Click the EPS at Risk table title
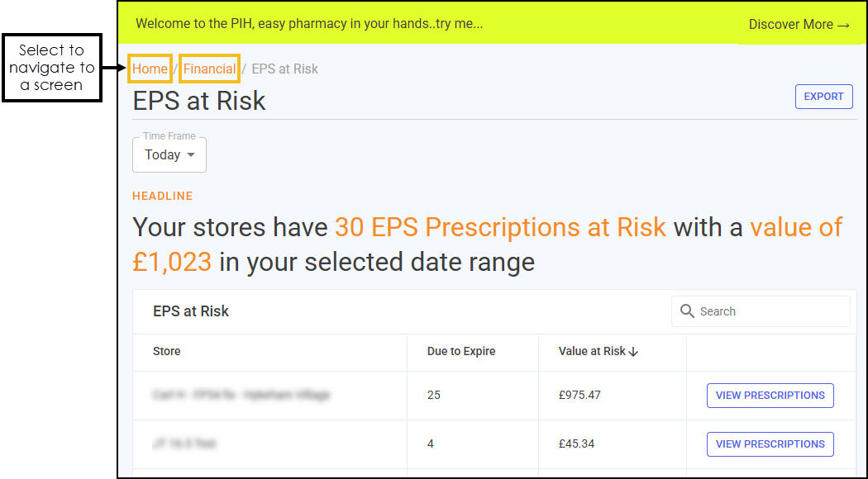This screenshot has width=868, height=479. coord(191,311)
